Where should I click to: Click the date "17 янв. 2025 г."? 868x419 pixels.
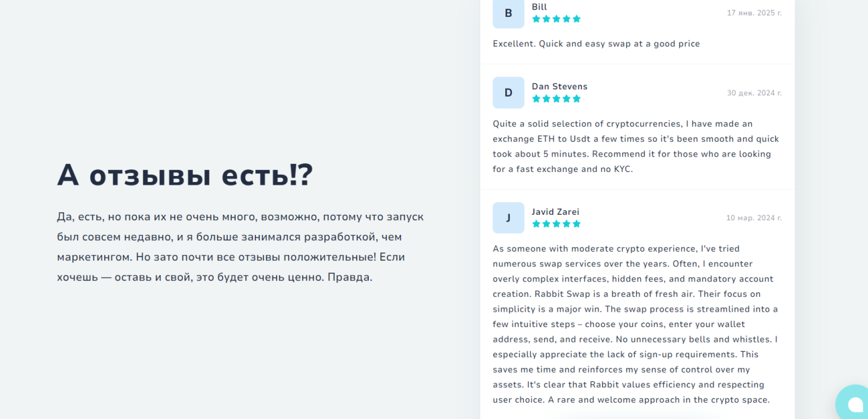(754, 13)
